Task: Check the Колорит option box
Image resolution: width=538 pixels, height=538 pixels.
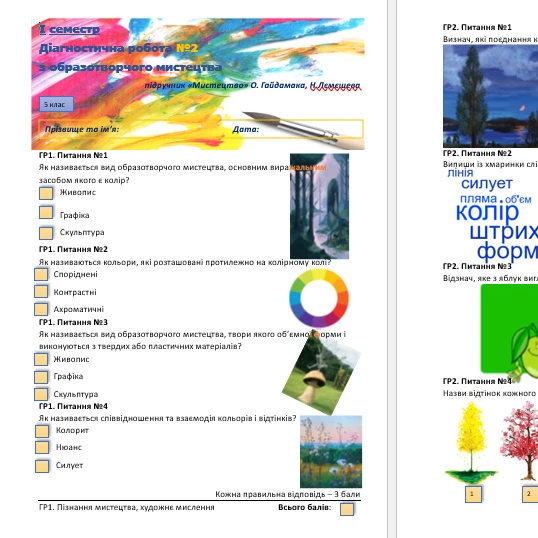Action: (42, 431)
